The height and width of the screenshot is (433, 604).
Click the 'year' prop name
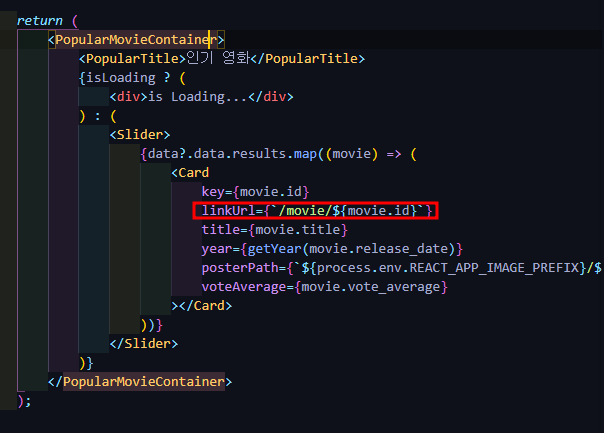click(217, 249)
